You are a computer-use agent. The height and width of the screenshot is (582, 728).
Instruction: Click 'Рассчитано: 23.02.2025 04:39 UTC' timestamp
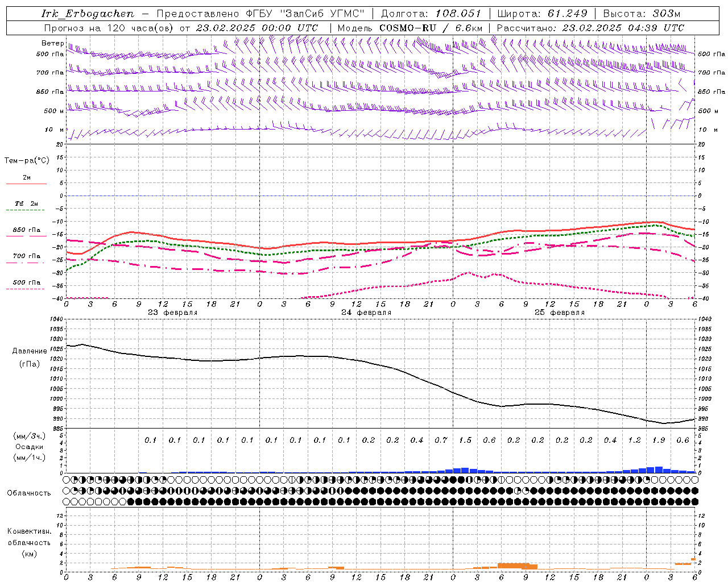[590, 28]
